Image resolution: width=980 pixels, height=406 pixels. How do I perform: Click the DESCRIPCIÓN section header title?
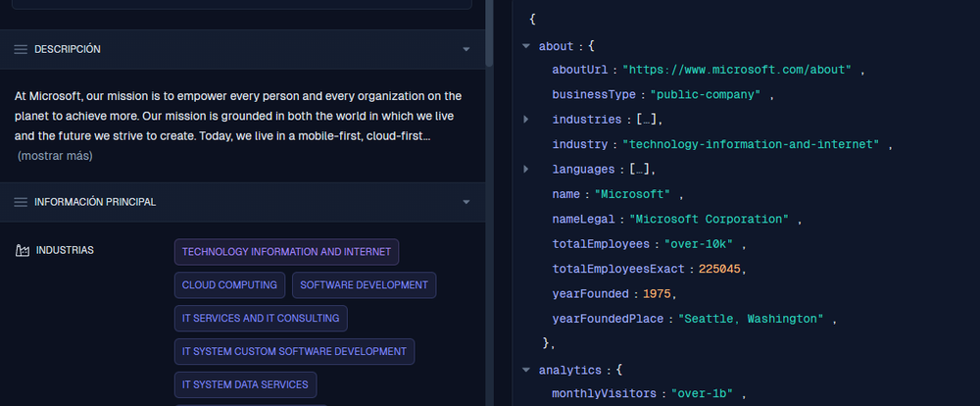click(x=68, y=49)
